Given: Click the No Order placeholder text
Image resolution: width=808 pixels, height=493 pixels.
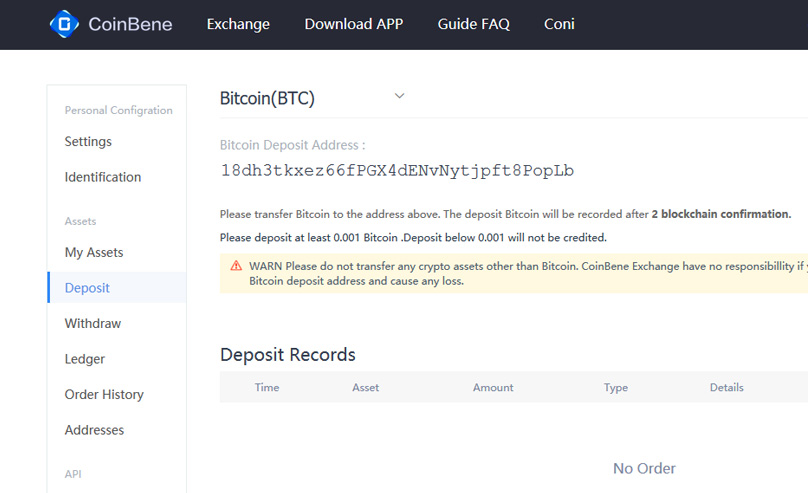Looking at the screenshot, I should pyautogui.click(x=644, y=468).
